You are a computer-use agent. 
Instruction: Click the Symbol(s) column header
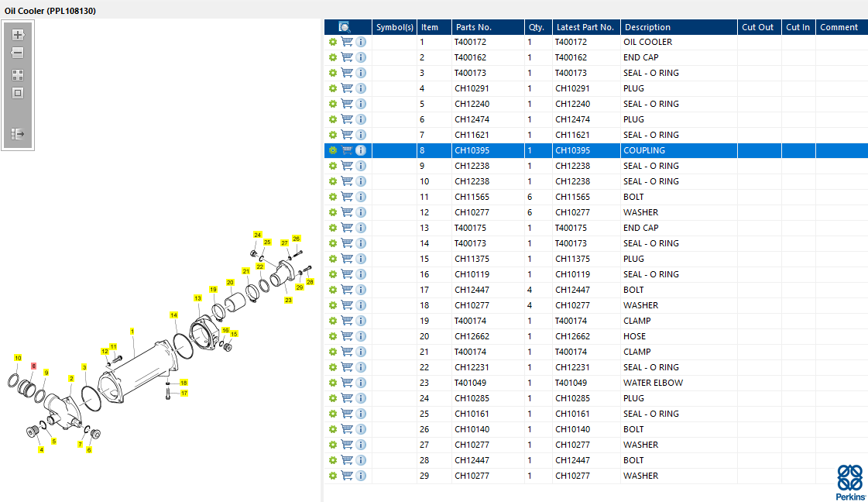tap(394, 27)
